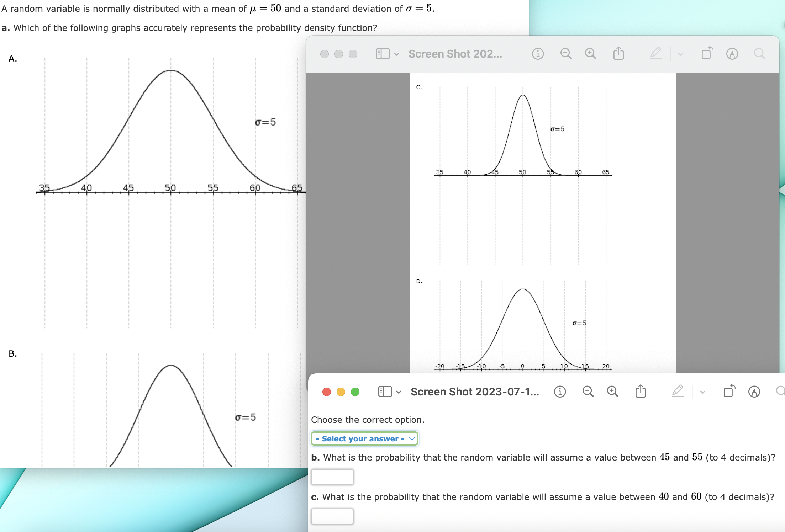Screen dimensions: 785x532
Task: Open the Share menu in Preview
Action: [641, 392]
